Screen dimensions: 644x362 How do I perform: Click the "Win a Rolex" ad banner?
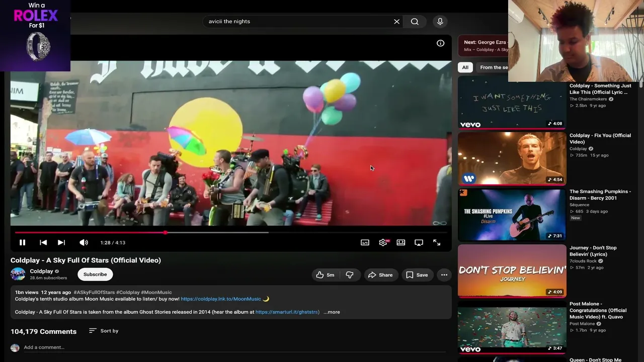(35, 35)
